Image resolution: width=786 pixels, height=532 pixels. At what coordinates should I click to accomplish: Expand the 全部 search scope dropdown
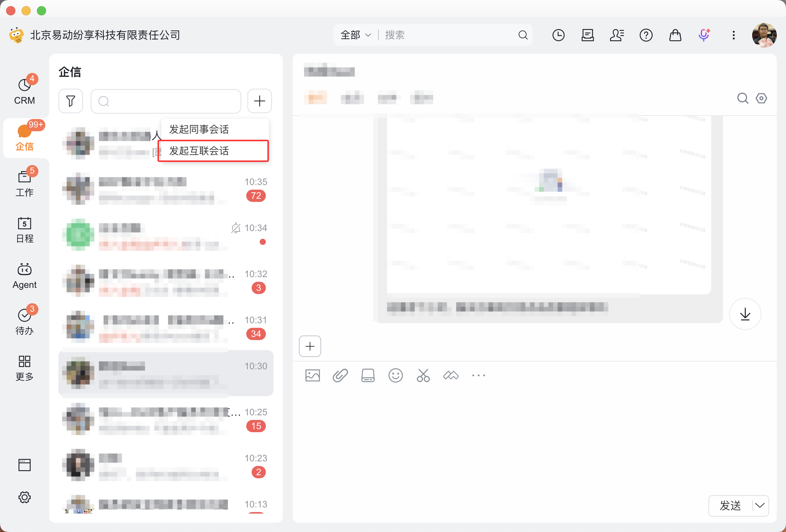(x=356, y=35)
